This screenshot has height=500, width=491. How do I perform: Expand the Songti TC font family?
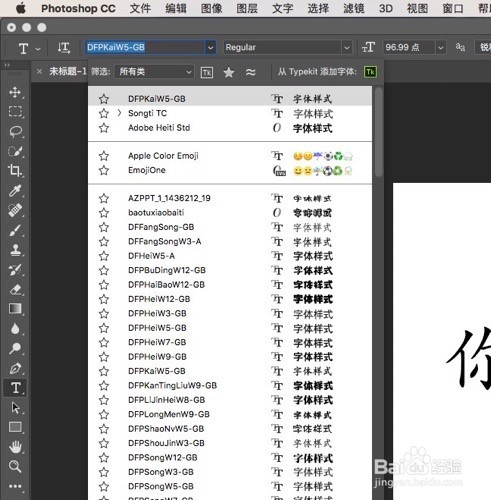tap(119, 113)
